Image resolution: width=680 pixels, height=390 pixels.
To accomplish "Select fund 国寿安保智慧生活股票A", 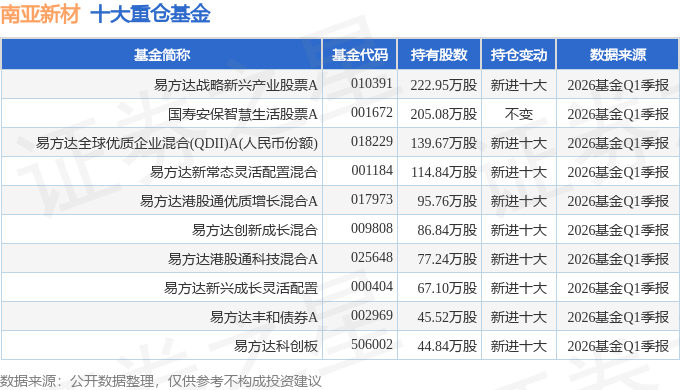I will pyautogui.click(x=243, y=114).
